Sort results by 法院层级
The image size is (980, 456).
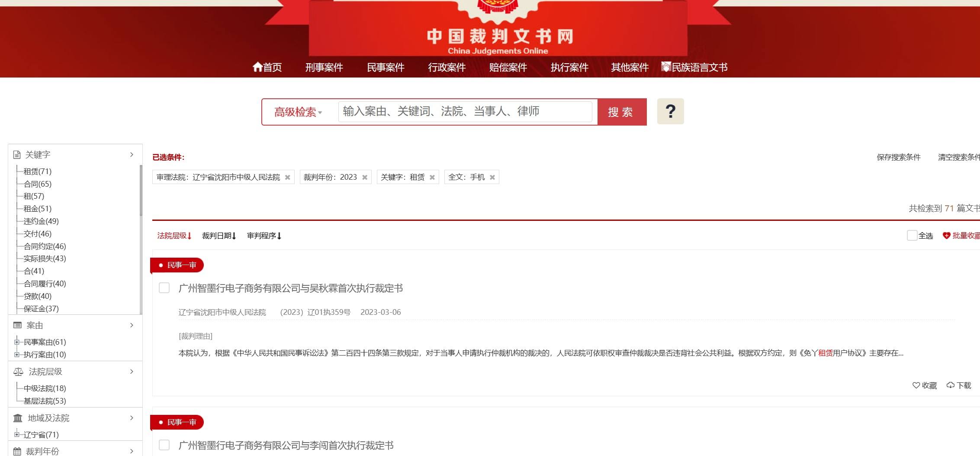174,236
